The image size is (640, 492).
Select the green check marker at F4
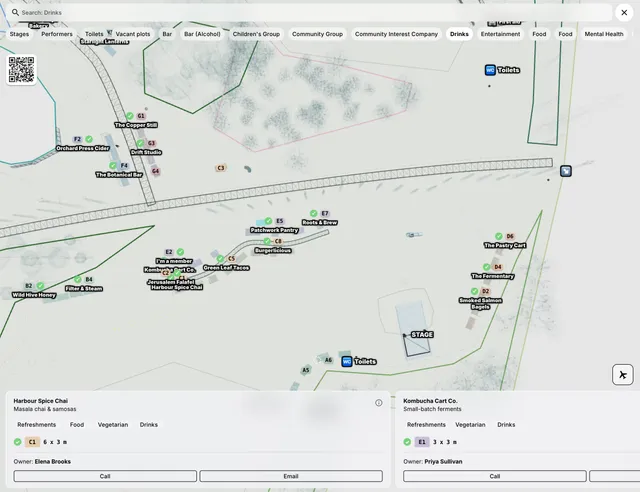pos(113,165)
